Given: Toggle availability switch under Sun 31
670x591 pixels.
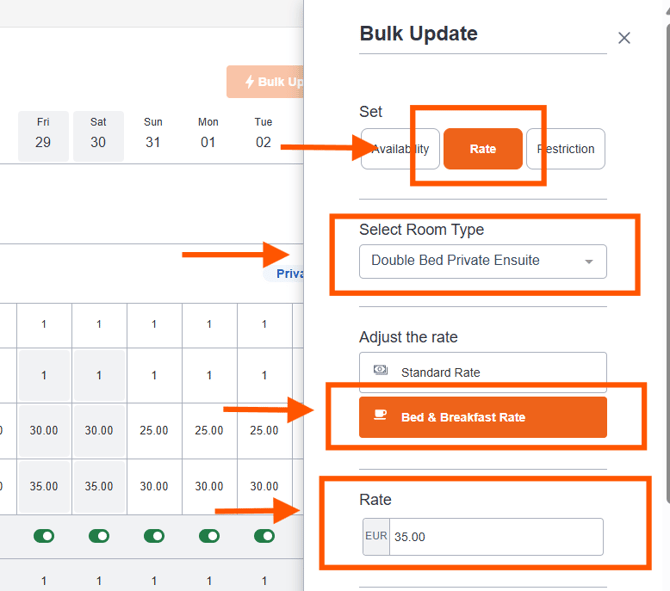Looking at the screenshot, I should point(154,536).
